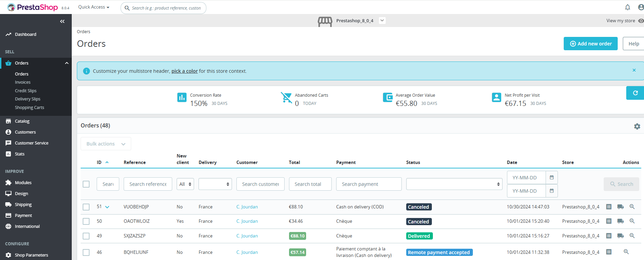Open calendar picker for first date filter
644x260 pixels.
(x=551, y=178)
